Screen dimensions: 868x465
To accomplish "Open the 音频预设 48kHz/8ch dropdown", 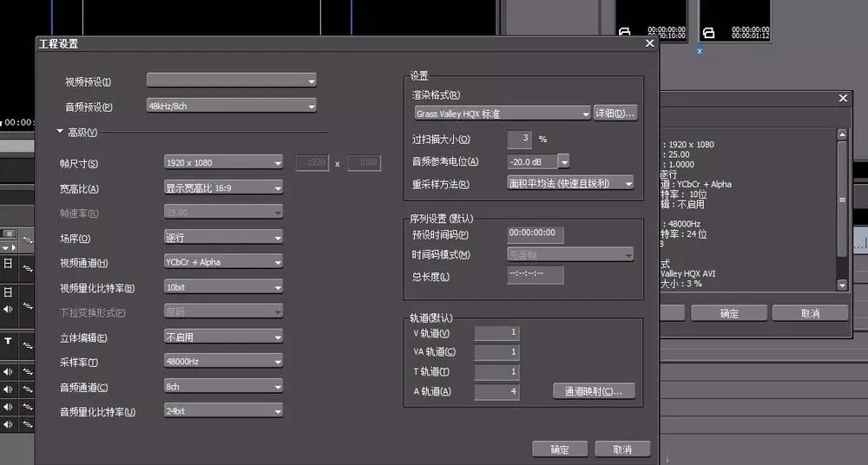I will click(x=232, y=106).
